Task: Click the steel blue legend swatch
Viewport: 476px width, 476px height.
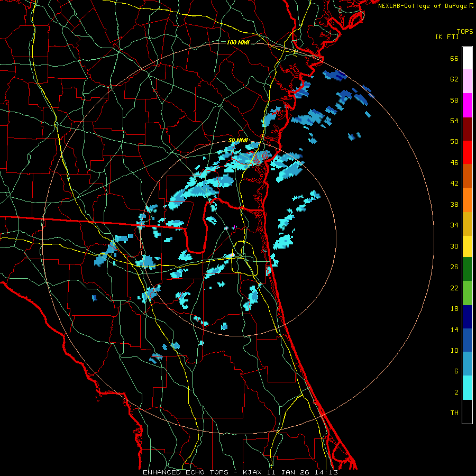Action: point(467,363)
